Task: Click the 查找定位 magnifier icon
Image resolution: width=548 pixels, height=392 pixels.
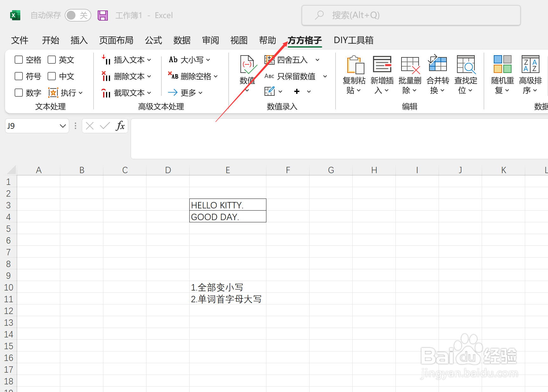Action: [x=466, y=64]
